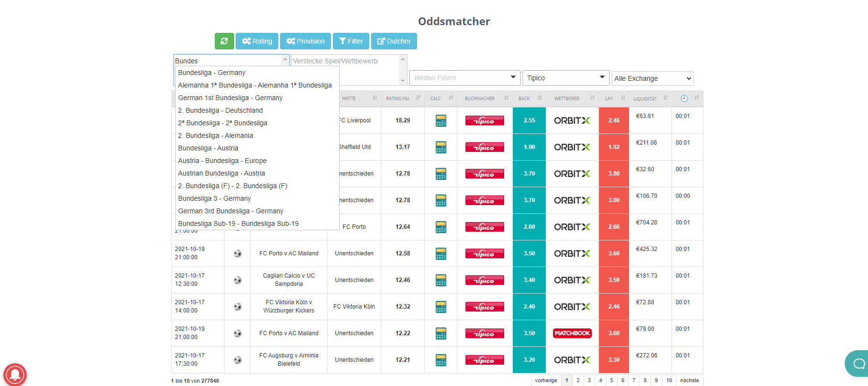Select Bundesliga - Austria option

pyautogui.click(x=257, y=148)
